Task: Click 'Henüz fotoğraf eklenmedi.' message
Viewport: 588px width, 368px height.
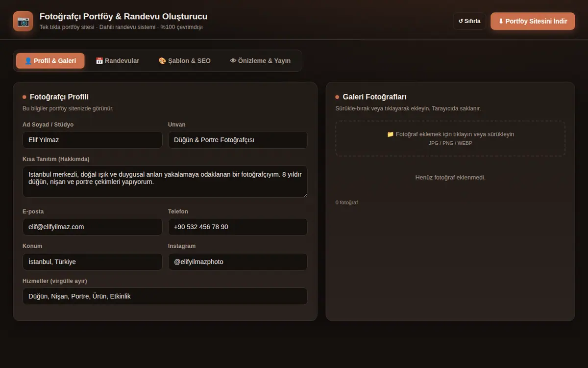Action: [450, 178]
